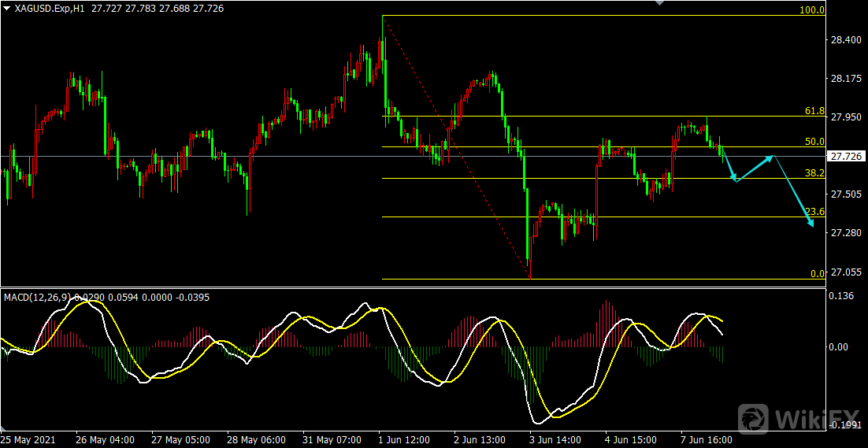Click the Fibonacci 50.0 level label

(x=814, y=142)
